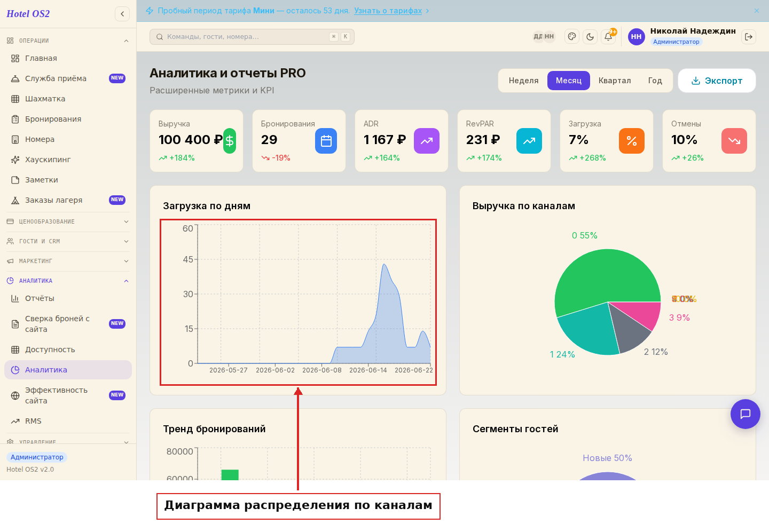Image resolution: width=769 pixels, height=532 pixels.
Task: Open notifications bell
Action: 608,37
